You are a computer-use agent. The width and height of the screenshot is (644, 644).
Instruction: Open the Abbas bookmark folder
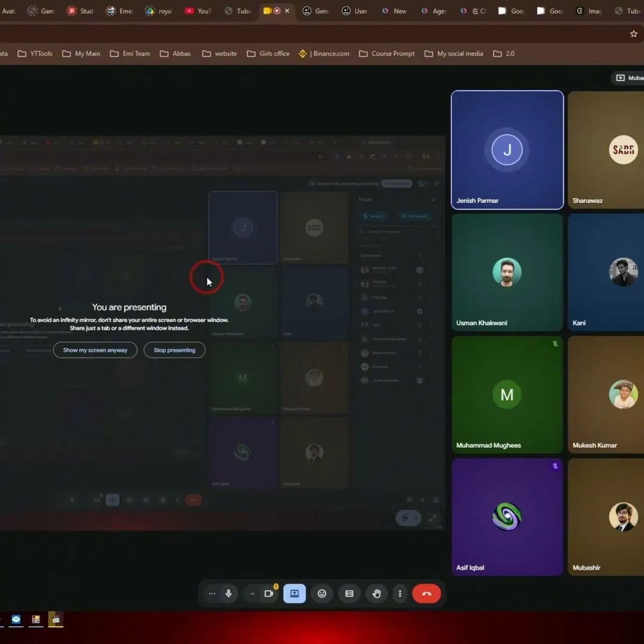175,54
